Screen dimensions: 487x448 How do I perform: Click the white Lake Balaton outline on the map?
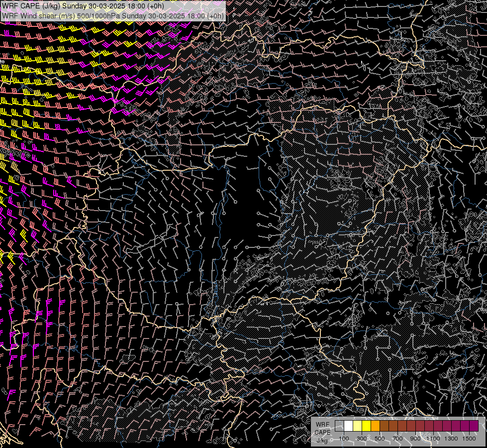(x=152, y=240)
